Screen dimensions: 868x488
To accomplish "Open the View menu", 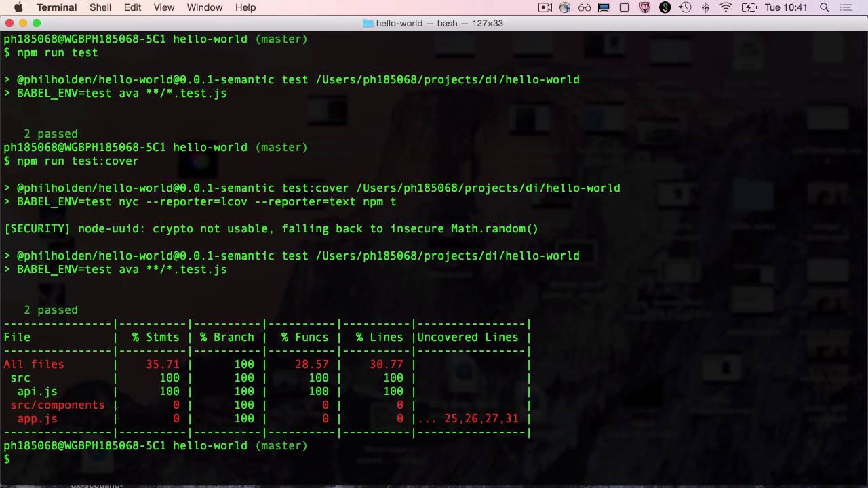I will [x=164, y=7].
